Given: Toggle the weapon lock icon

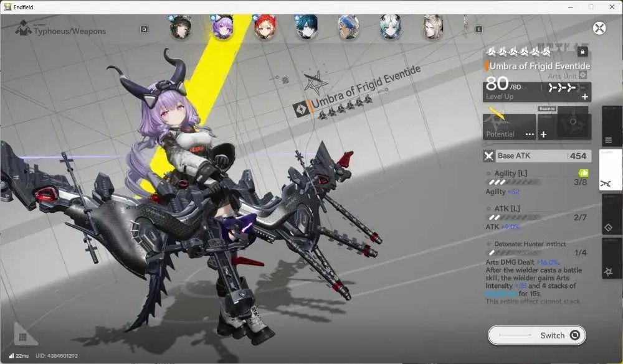Looking at the screenshot, I should pyautogui.click(x=583, y=52).
